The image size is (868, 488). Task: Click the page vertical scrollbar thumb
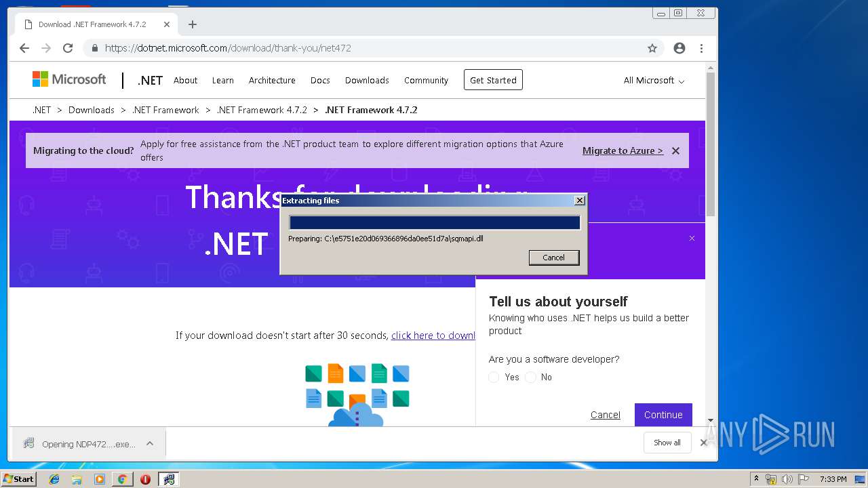pyautogui.click(x=711, y=144)
